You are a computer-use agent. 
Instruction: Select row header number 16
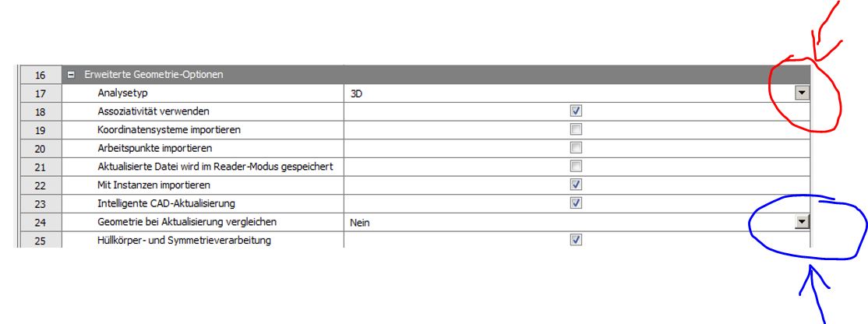coord(41,76)
